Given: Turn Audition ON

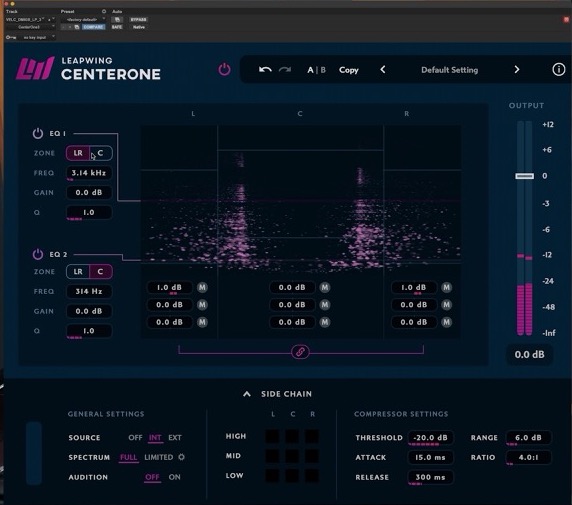Looking at the screenshot, I should [x=174, y=477].
